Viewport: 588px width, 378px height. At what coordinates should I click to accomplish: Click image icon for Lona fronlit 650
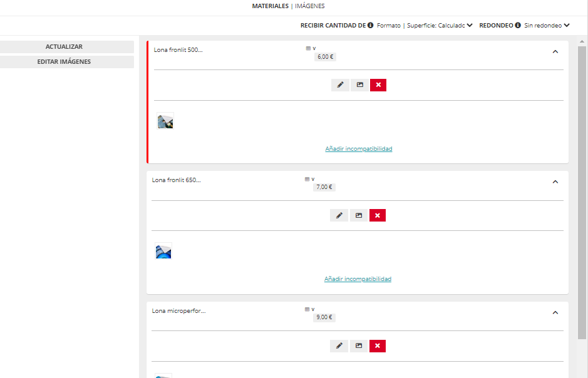[x=359, y=215]
